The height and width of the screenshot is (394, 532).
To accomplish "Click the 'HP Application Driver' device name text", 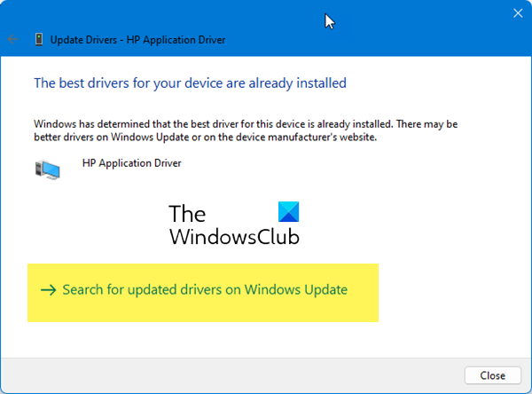I will [x=131, y=163].
